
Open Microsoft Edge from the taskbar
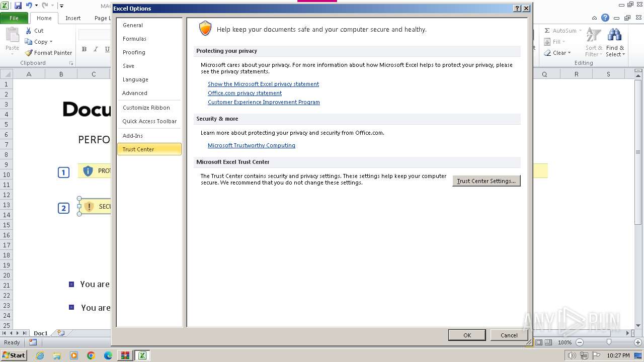click(x=108, y=355)
